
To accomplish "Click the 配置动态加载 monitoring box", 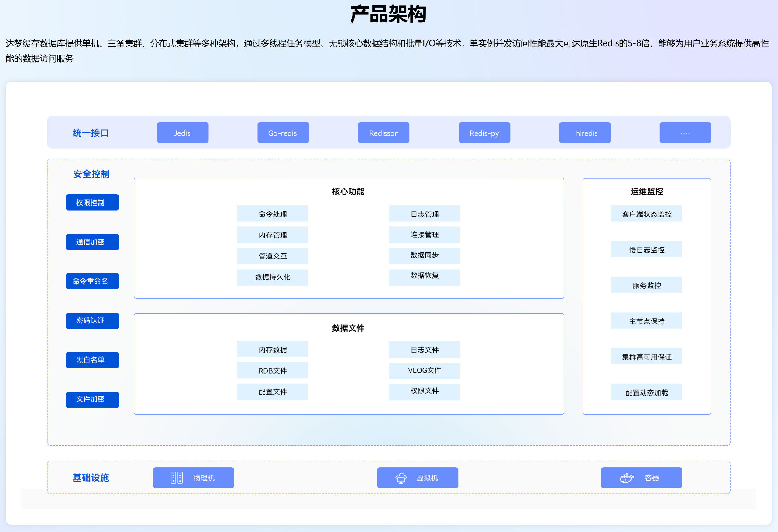I will click(x=646, y=392).
